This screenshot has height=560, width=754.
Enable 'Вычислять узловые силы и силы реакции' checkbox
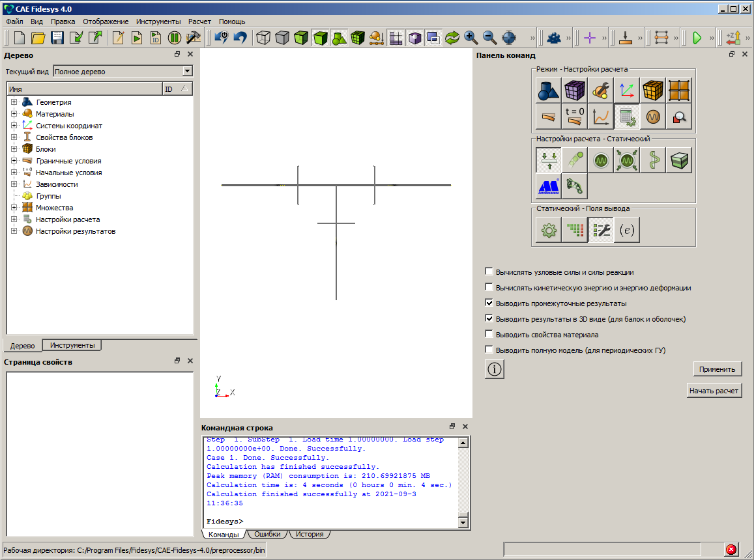tap(489, 272)
